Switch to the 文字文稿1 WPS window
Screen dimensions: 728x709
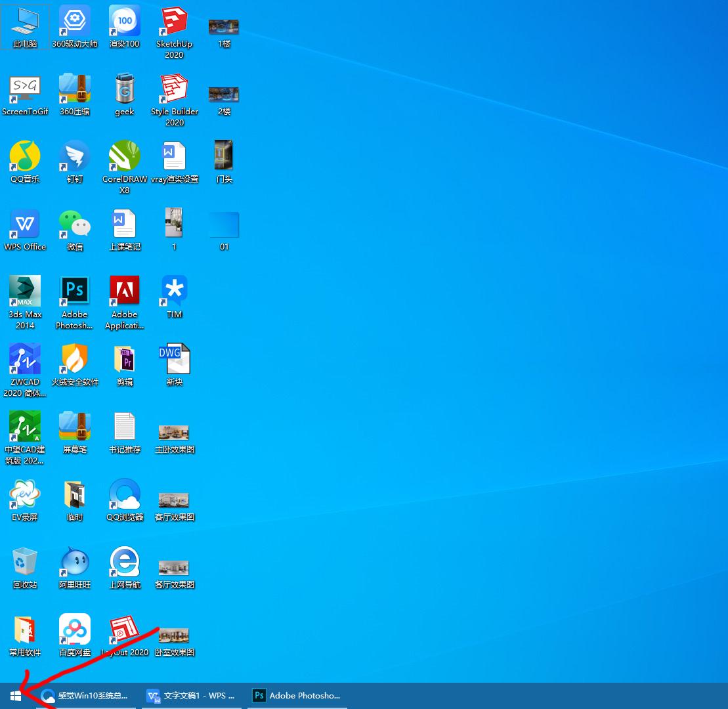pos(191,695)
